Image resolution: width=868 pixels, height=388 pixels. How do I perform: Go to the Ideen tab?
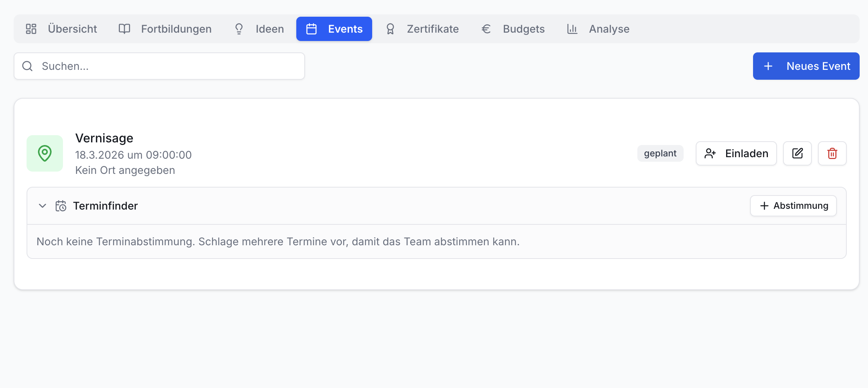pyautogui.click(x=259, y=29)
